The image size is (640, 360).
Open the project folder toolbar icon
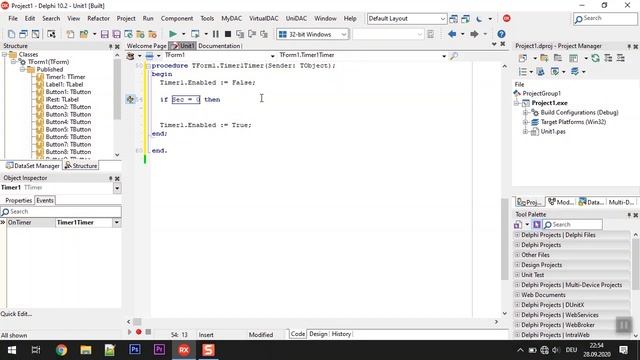tap(84, 34)
